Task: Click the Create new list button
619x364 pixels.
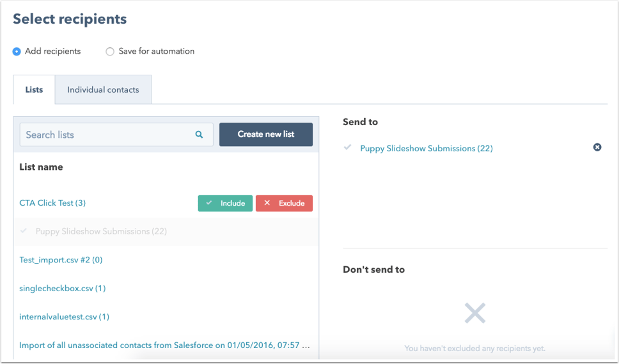Action: pos(265,134)
